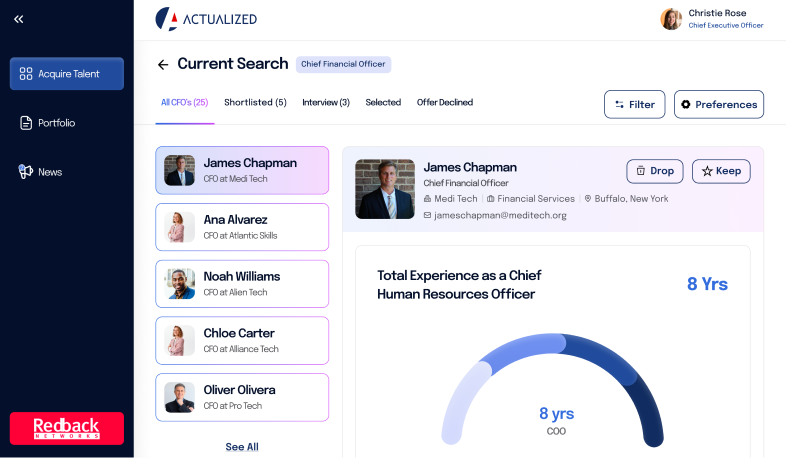Drop James Chapman from candidates

(655, 171)
